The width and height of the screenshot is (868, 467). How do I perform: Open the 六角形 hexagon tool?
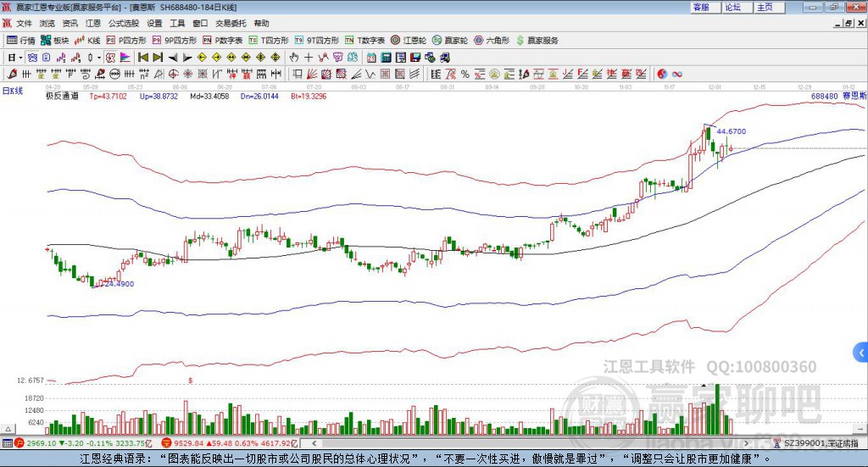(x=492, y=41)
